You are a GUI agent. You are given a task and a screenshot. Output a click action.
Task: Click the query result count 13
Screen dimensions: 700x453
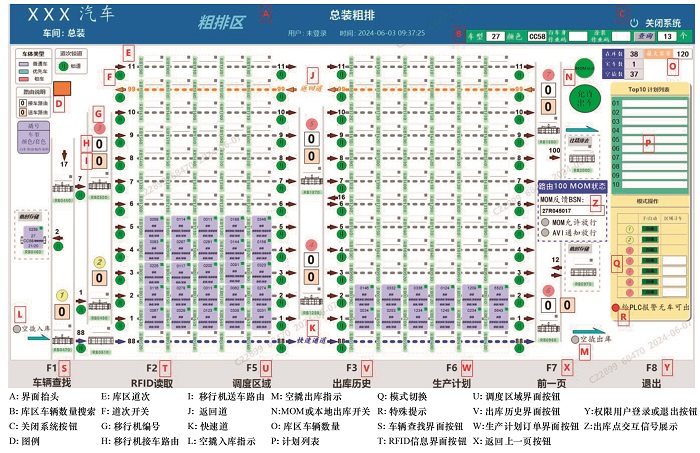(667, 36)
